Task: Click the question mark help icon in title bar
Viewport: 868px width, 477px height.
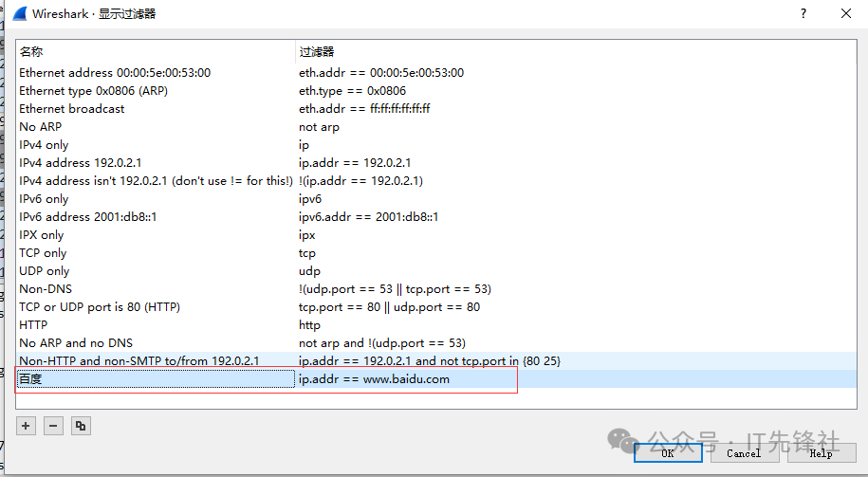Action: (x=803, y=13)
